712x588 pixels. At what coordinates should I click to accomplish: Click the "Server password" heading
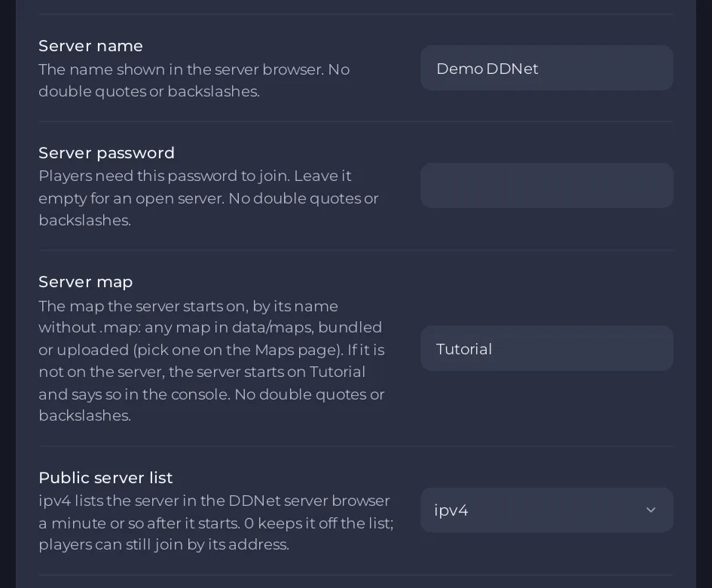107,153
